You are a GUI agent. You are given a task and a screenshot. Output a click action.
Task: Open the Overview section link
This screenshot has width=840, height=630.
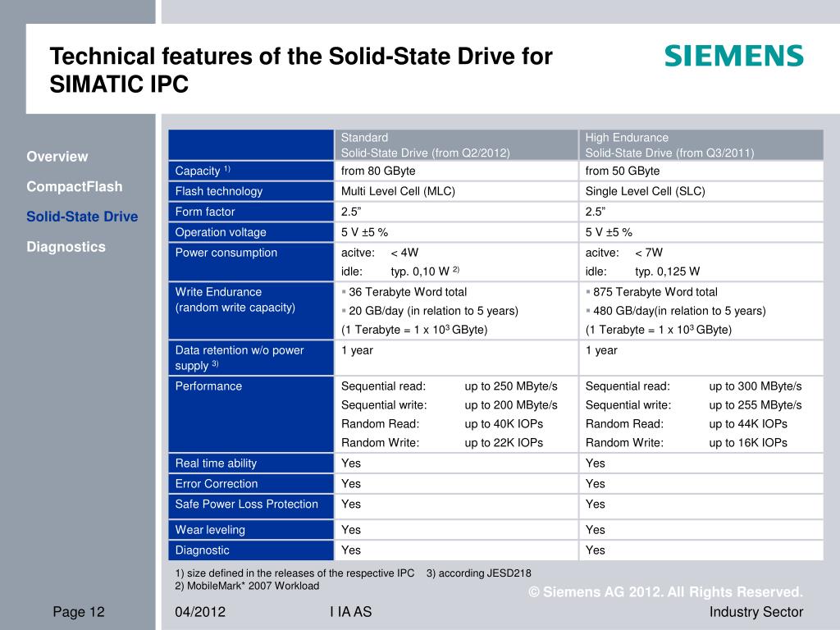coord(57,157)
